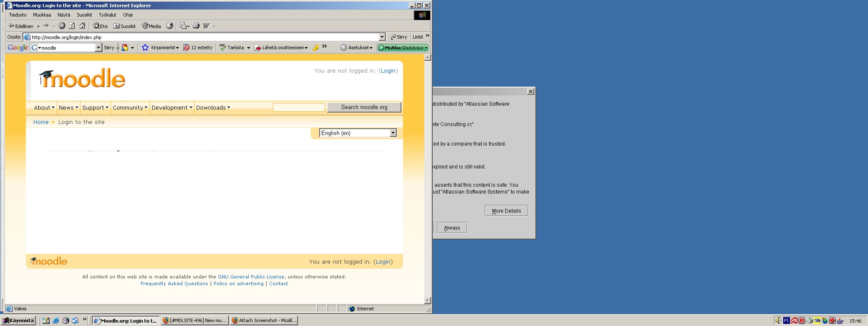Click the Edit with Word icon
The width and height of the screenshot is (868, 326).
point(206,26)
